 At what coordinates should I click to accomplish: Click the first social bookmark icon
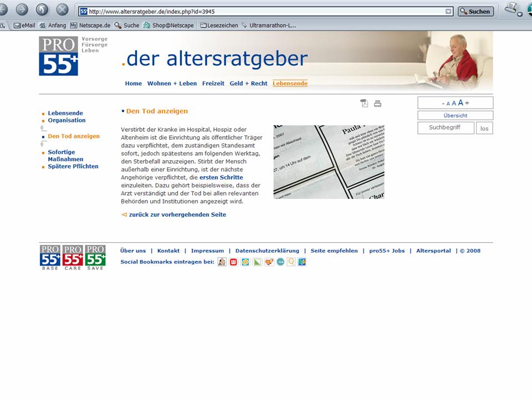[222, 262]
